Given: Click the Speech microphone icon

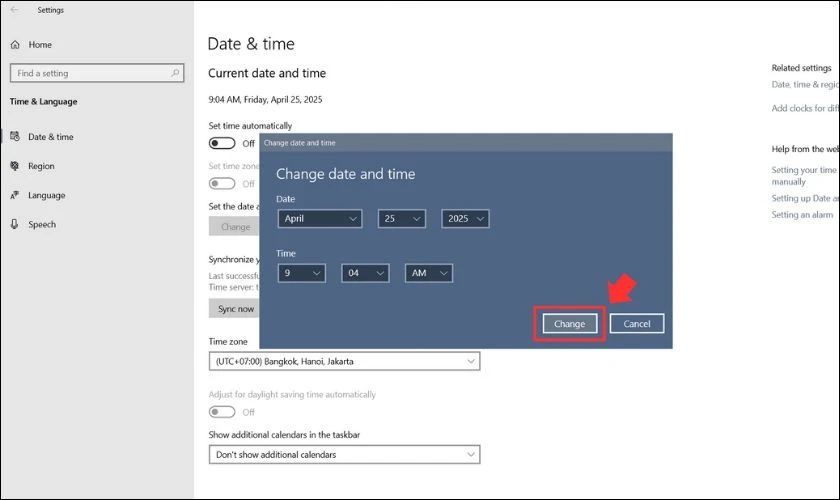Looking at the screenshot, I should pos(15,224).
